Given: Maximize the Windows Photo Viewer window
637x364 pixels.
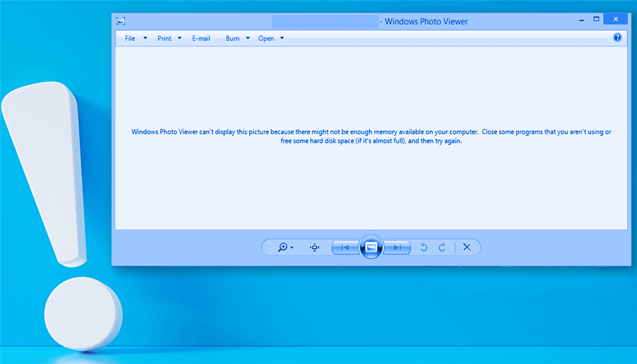Looking at the screenshot, I should [x=596, y=20].
